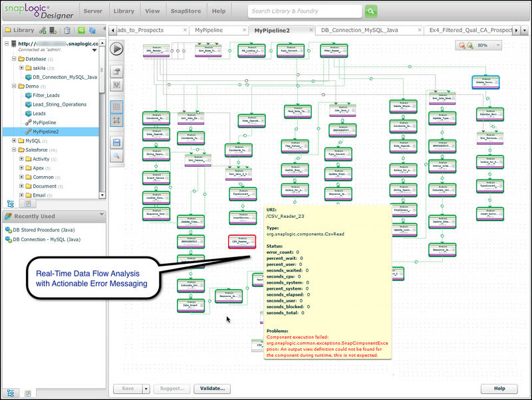Click the Library tree scrollbar up arrow
Viewport: 532px width, 400px height.
pos(102,43)
